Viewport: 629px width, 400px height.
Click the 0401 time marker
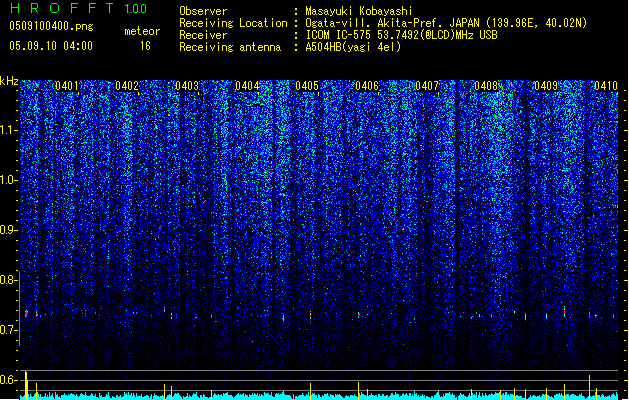(67, 86)
